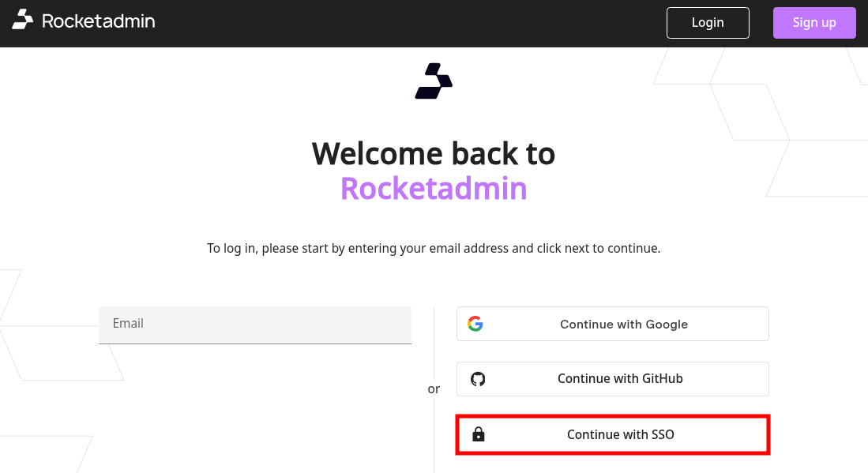Select Continue with SSO

click(x=620, y=434)
